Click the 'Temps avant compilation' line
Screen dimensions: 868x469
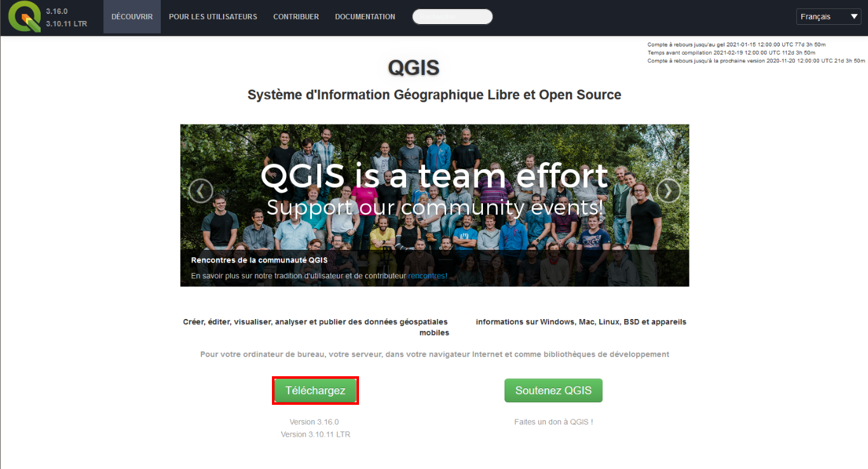(731, 53)
